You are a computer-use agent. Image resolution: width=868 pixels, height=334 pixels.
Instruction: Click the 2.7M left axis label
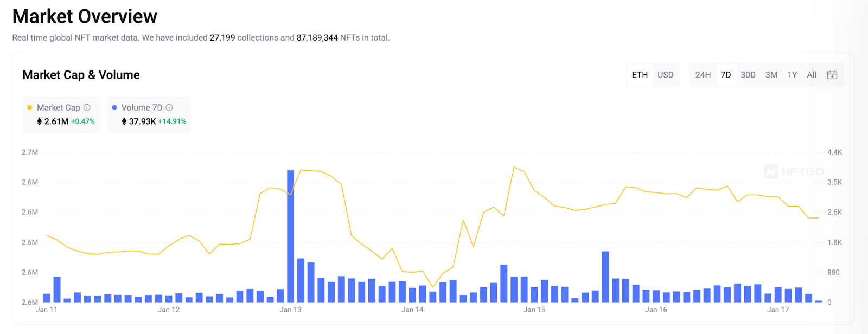click(30, 152)
